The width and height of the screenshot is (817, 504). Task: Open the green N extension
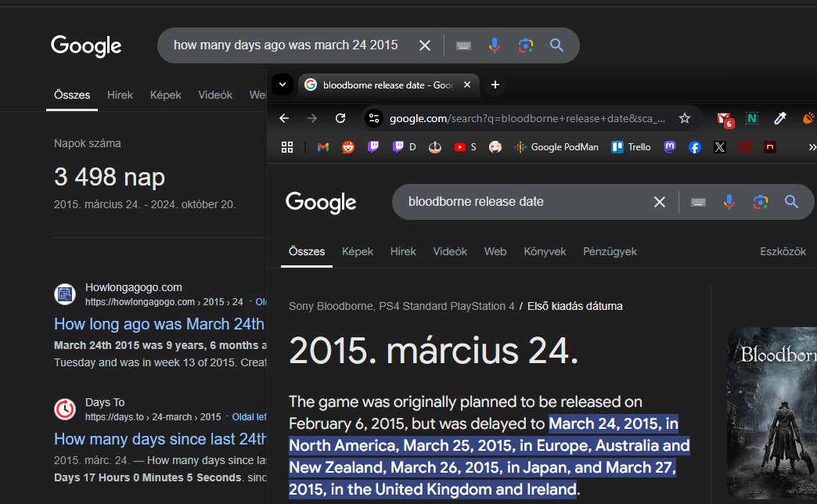[752, 118]
